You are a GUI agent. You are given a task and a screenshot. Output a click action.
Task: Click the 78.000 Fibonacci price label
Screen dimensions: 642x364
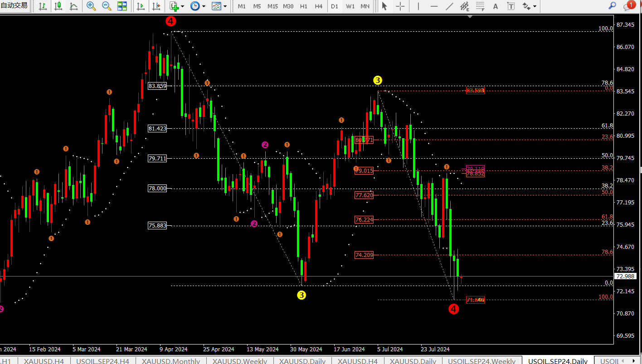coord(157,189)
